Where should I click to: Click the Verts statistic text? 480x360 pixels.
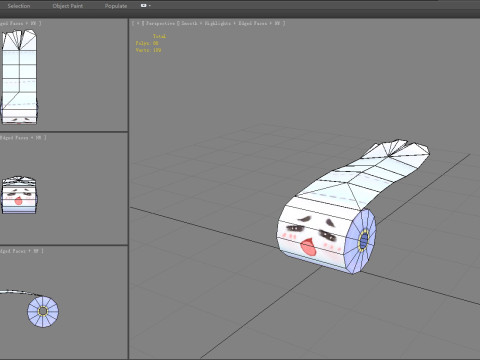[148, 50]
